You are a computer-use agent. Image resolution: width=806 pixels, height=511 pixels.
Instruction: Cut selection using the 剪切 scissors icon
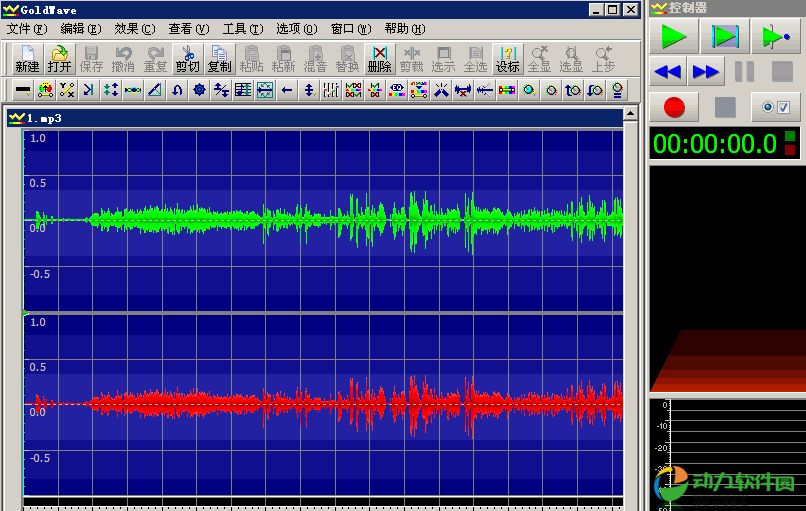click(x=187, y=59)
